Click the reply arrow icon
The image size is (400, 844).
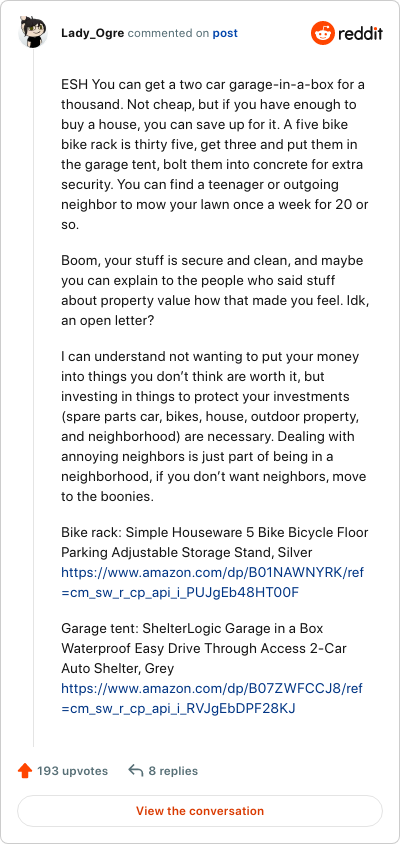tap(136, 771)
